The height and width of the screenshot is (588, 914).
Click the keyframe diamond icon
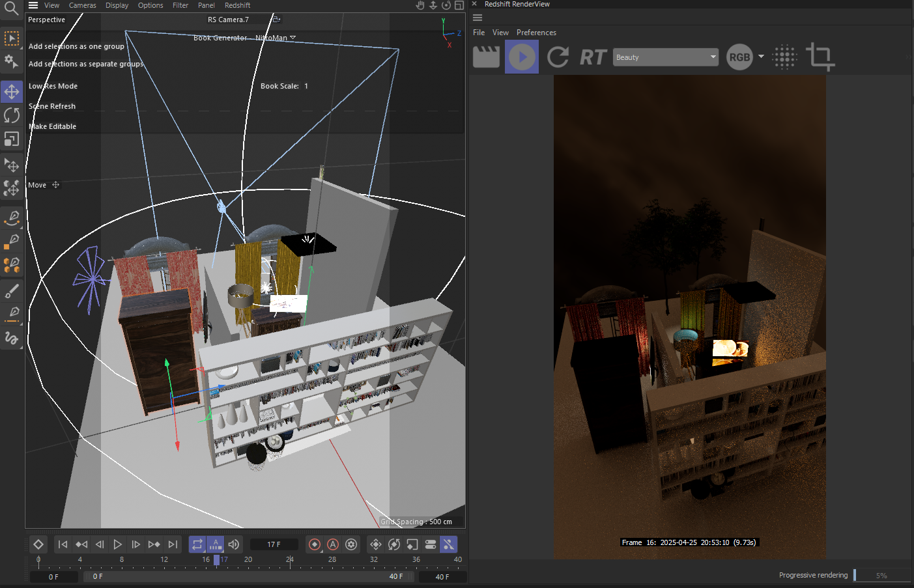pyautogui.click(x=38, y=544)
